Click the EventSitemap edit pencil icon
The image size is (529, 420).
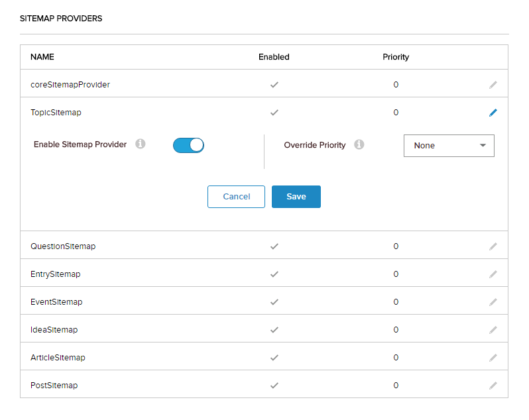pos(493,302)
